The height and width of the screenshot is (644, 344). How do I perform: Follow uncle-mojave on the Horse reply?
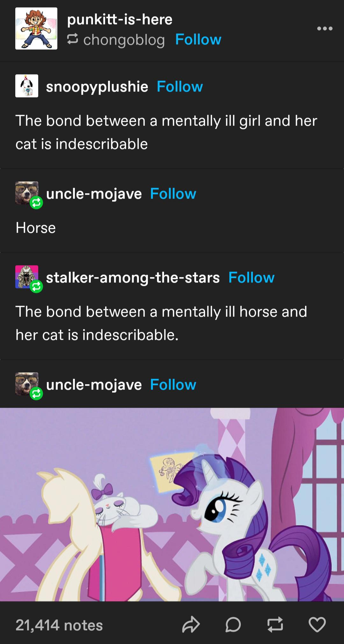click(173, 194)
